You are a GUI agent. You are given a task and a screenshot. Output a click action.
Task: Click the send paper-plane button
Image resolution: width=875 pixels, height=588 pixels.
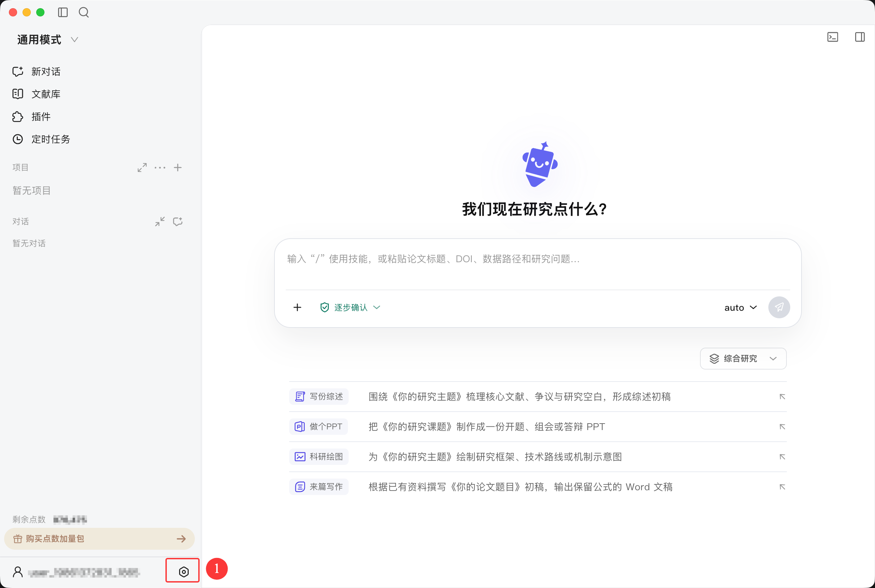[779, 307]
